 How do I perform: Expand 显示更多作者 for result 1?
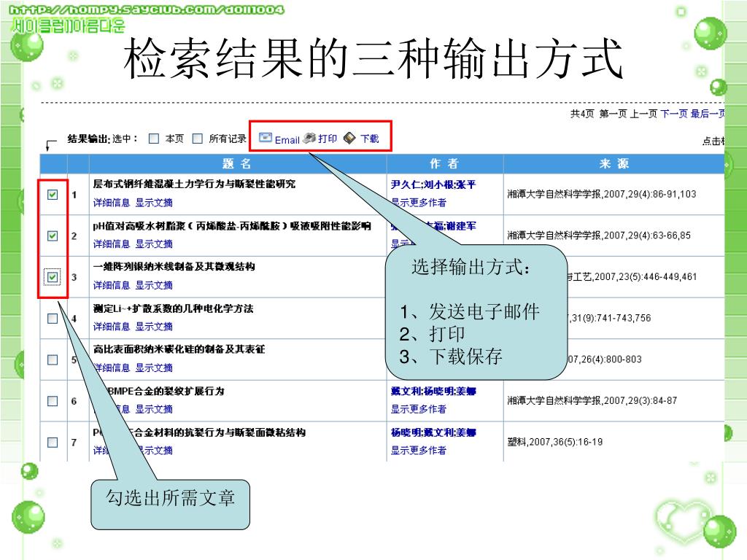(419, 203)
